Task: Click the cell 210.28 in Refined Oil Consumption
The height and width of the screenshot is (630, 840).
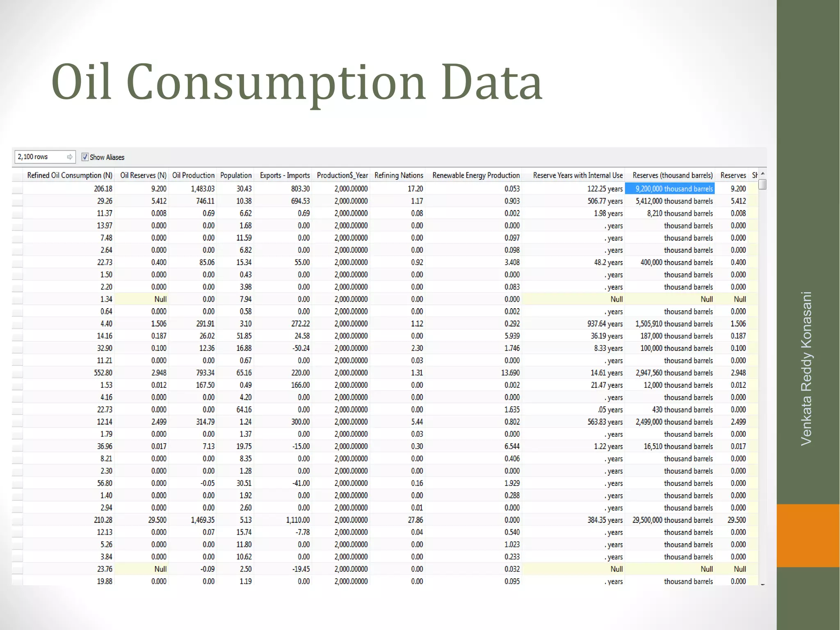Action: tap(68, 520)
